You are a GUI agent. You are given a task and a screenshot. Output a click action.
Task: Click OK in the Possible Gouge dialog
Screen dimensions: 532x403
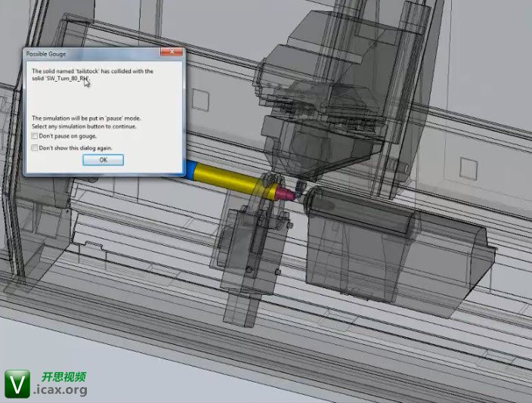click(103, 160)
